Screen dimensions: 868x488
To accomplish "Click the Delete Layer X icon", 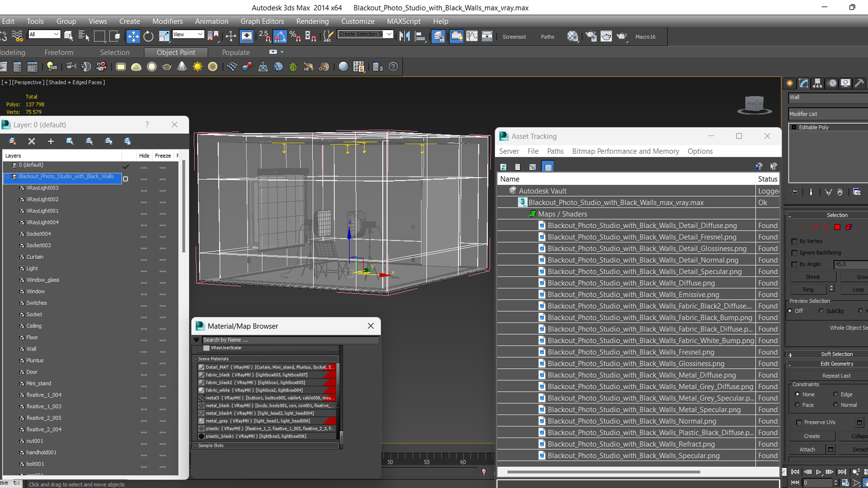I will pyautogui.click(x=32, y=141).
